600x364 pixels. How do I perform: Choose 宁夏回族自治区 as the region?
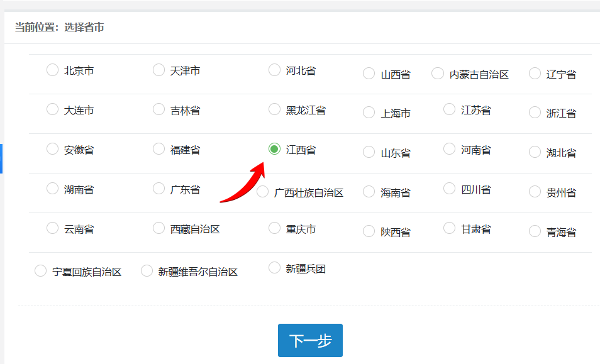(x=40, y=270)
